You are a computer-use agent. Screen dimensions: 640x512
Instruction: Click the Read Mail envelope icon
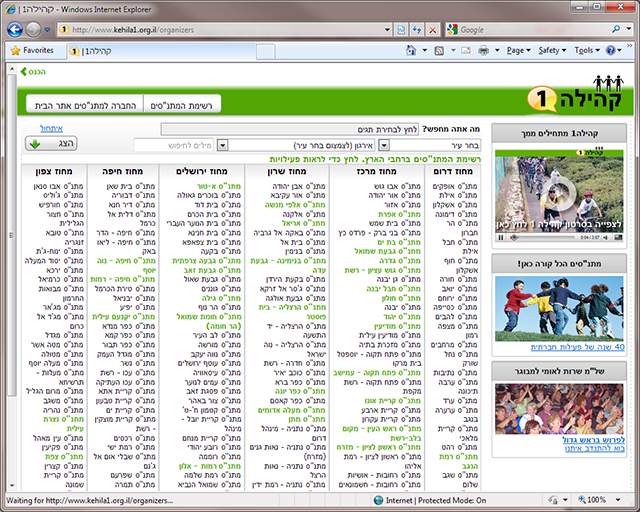coord(466,51)
